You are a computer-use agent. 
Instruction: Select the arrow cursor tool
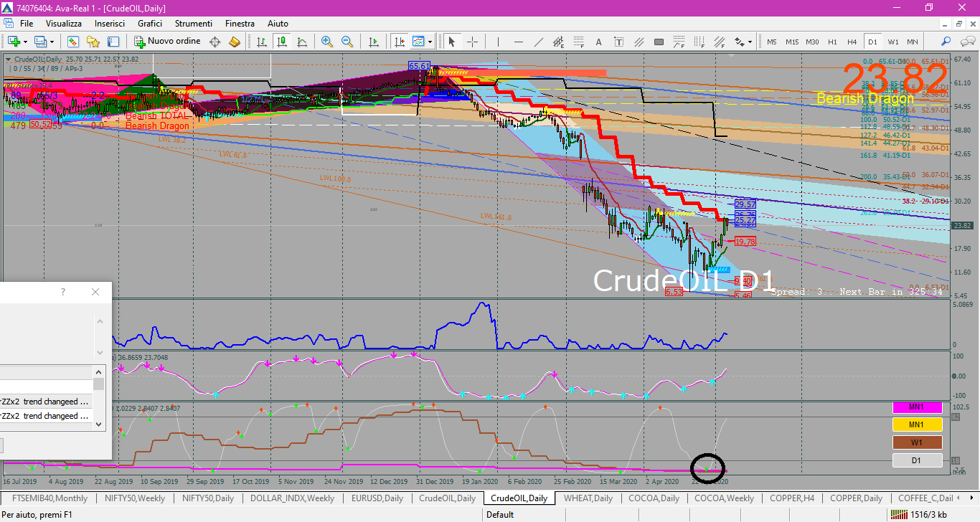[x=452, y=42]
